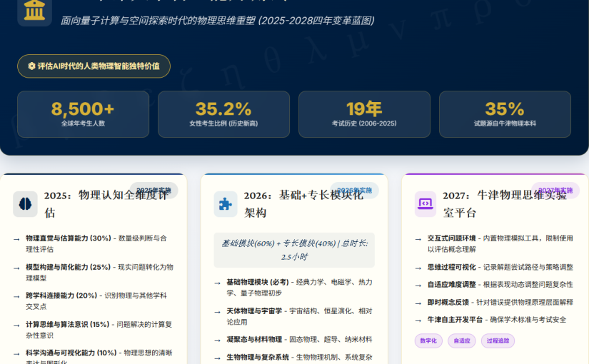Click 跨学科连接能力 (20%) list item

(94, 301)
